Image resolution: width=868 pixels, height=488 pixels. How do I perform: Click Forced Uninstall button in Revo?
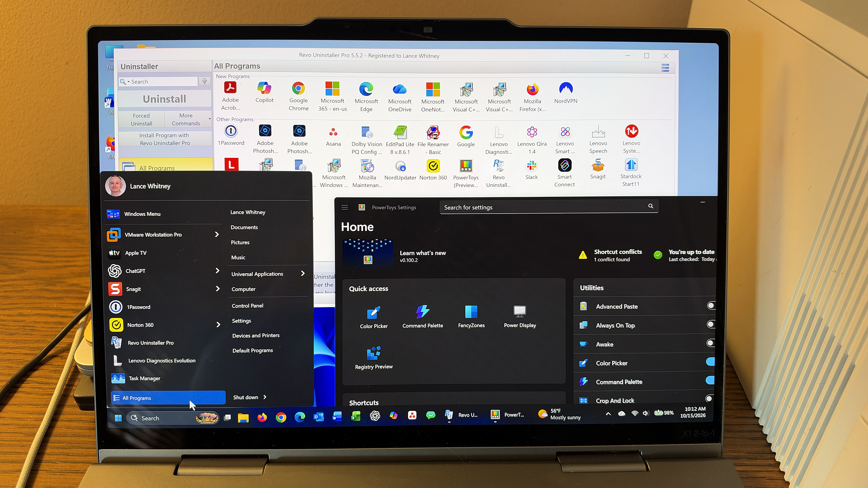tap(141, 119)
